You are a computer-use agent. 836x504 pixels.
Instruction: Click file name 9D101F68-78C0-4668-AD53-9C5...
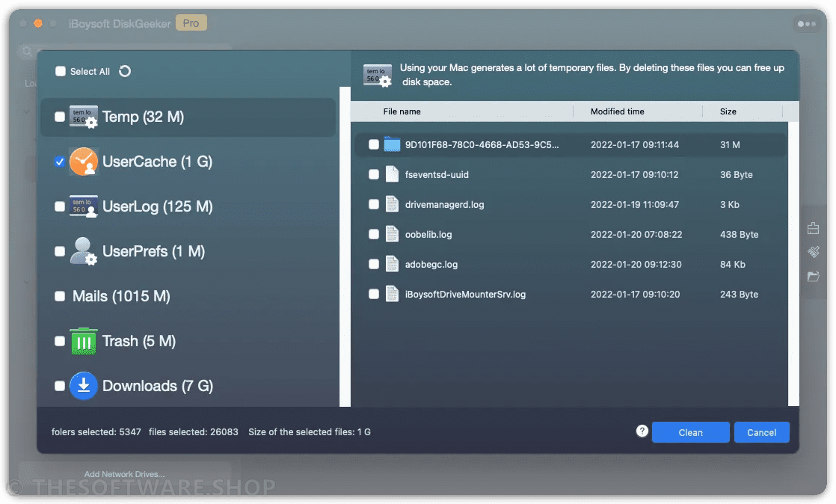[x=482, y=144]
